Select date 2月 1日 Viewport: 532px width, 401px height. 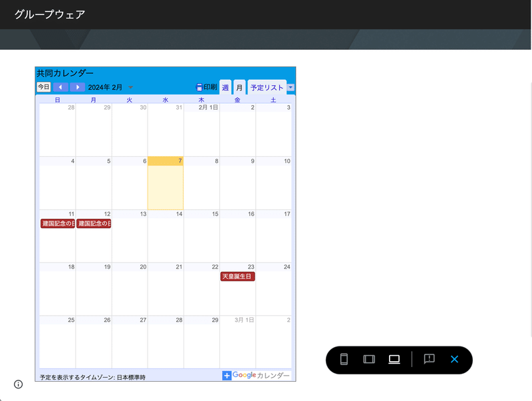tap(208, 108)
